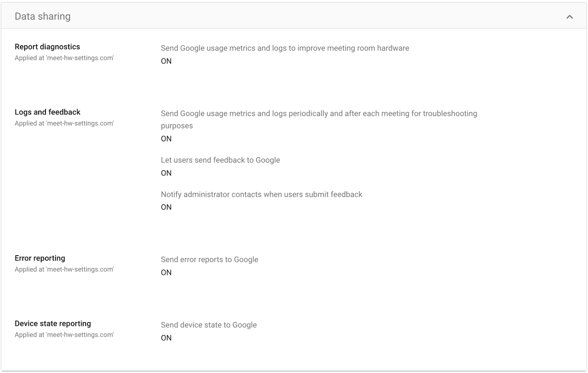The height and width of the screenshot is (373, 588).
Task: Open the Report diagnostics setting
Action: [x=47, y=47]
